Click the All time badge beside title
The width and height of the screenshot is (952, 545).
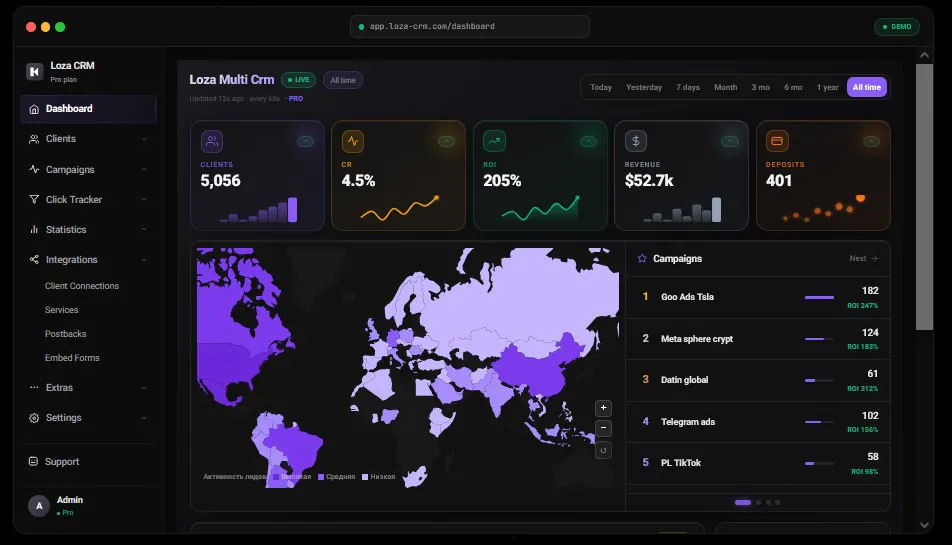pyautogui.click(x=343, y=80)
